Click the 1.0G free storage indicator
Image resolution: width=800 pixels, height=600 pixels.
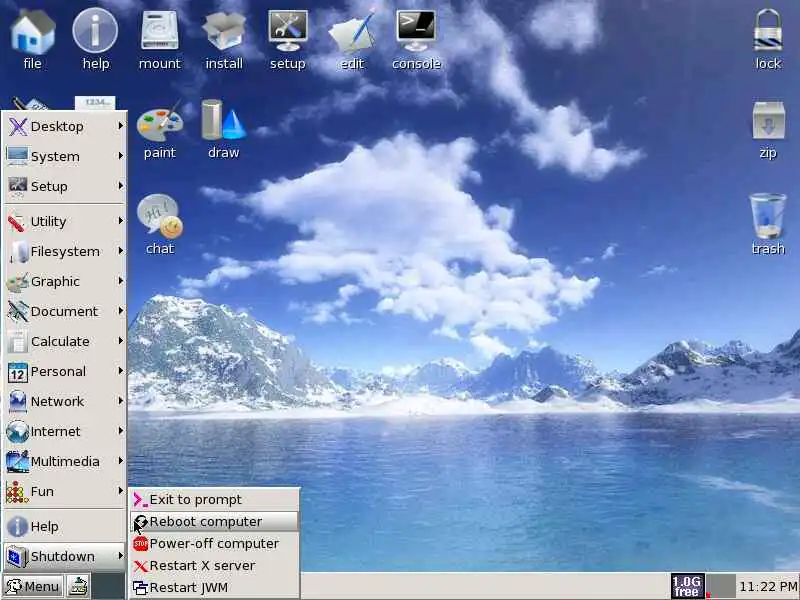pyautogui.click(x=687, y=586)
